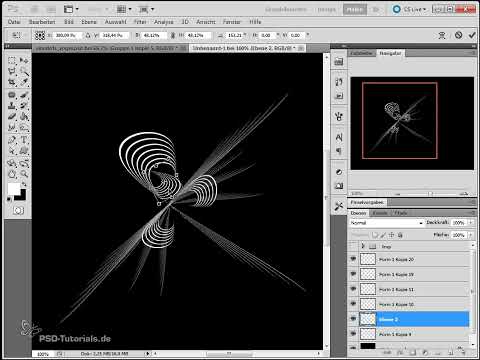This screenshot has height=360, width=480.
Task: Select the Quick Selection tool
Action: coord(24,71)
